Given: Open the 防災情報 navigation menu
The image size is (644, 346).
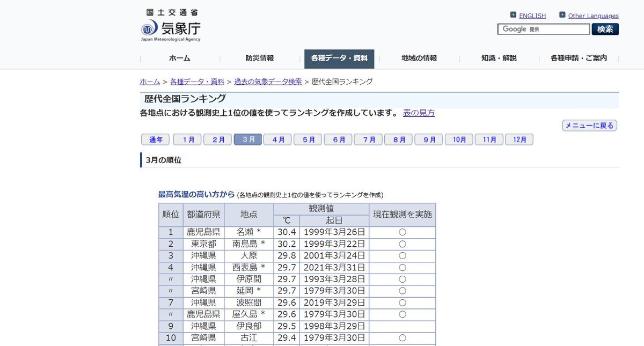Looking at the screenshot, I should pyautogui.click(x=260, y=58).
